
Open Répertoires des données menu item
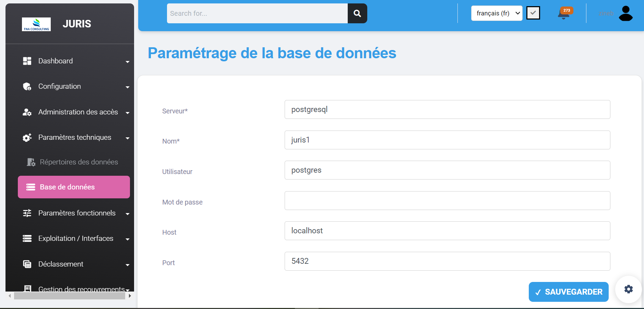point(79,162)
